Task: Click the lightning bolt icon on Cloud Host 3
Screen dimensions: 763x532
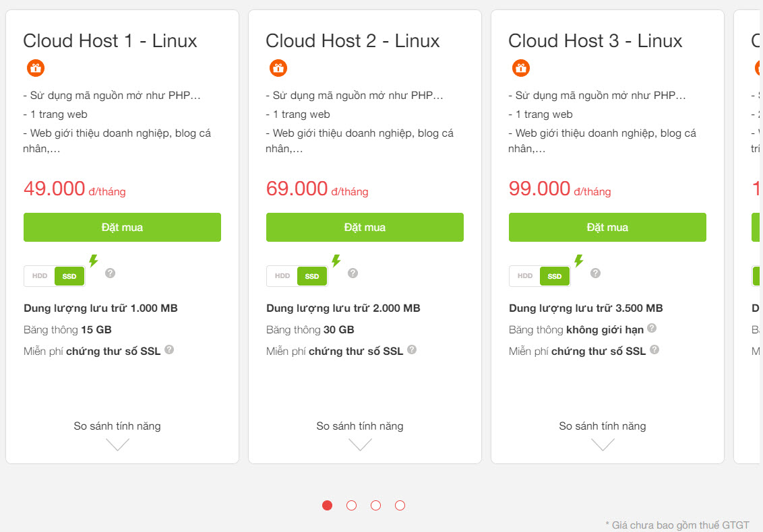Action: pyautogui.click(x=580, y=261)
